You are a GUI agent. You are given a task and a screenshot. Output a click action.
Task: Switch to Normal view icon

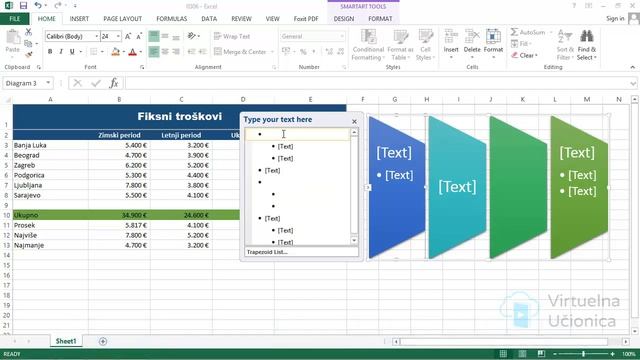(x=503, y=354)
